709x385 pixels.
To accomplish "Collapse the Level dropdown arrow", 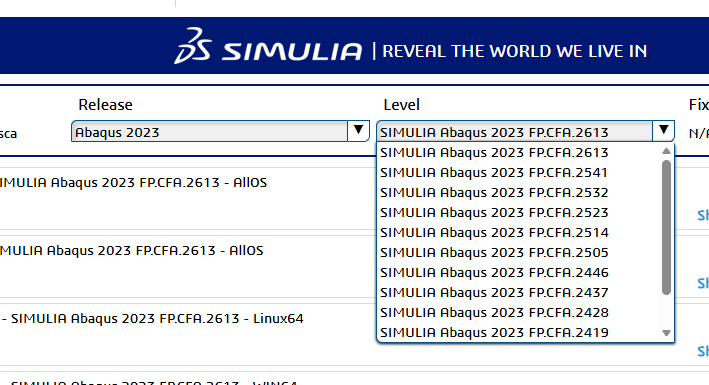I will tap(663, 131).
